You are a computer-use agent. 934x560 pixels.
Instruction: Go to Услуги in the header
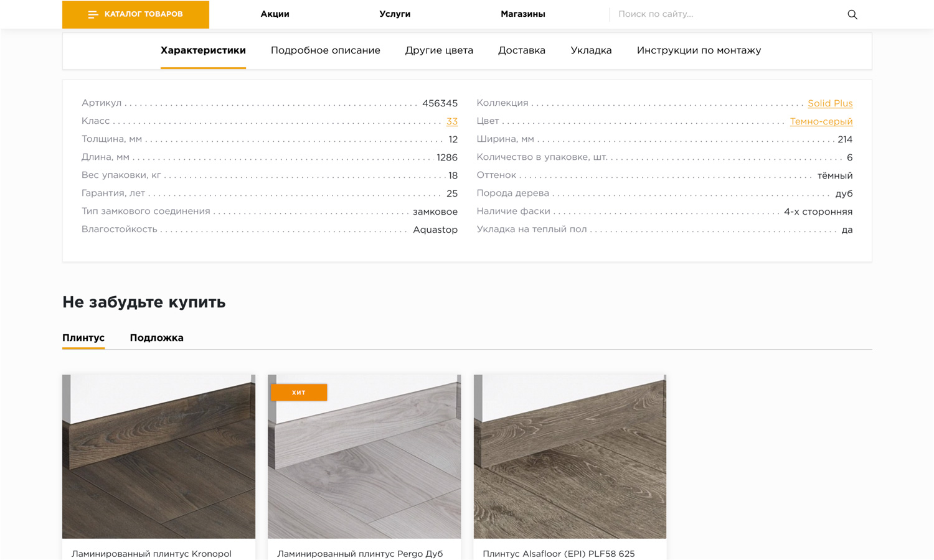(395, 14)
